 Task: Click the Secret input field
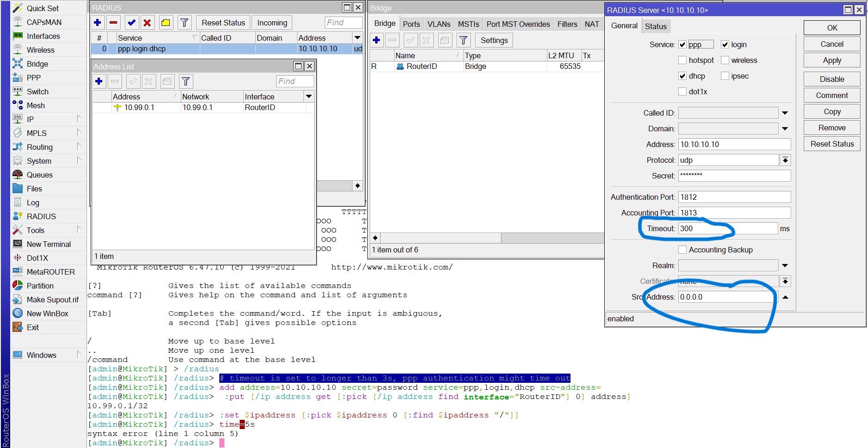pyautogui.click(x=734, y=176)
